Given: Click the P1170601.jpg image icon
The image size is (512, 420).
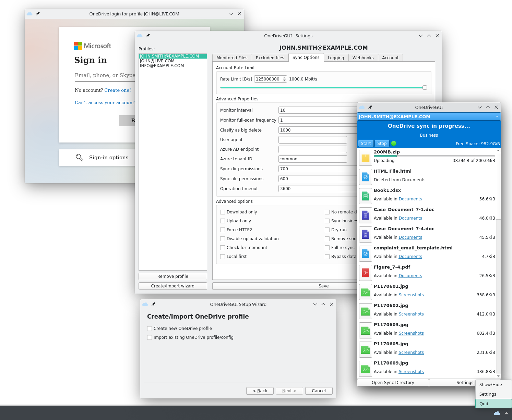Looking at the screenshot, I should [x=366, y=292].
